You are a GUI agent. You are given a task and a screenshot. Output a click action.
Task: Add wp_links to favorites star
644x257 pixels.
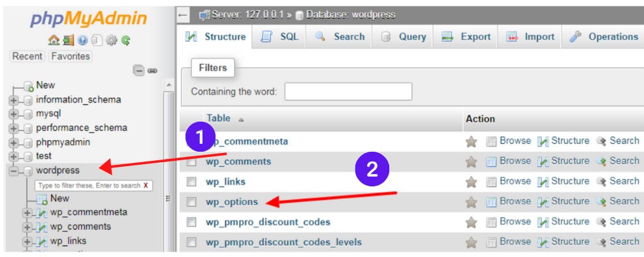click(471, 182)
